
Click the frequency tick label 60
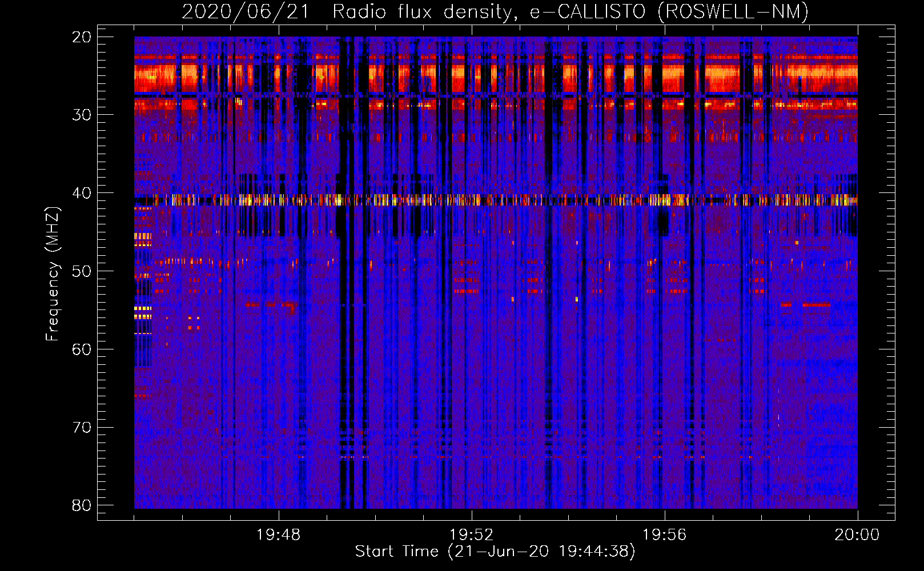tap(82, 349)
